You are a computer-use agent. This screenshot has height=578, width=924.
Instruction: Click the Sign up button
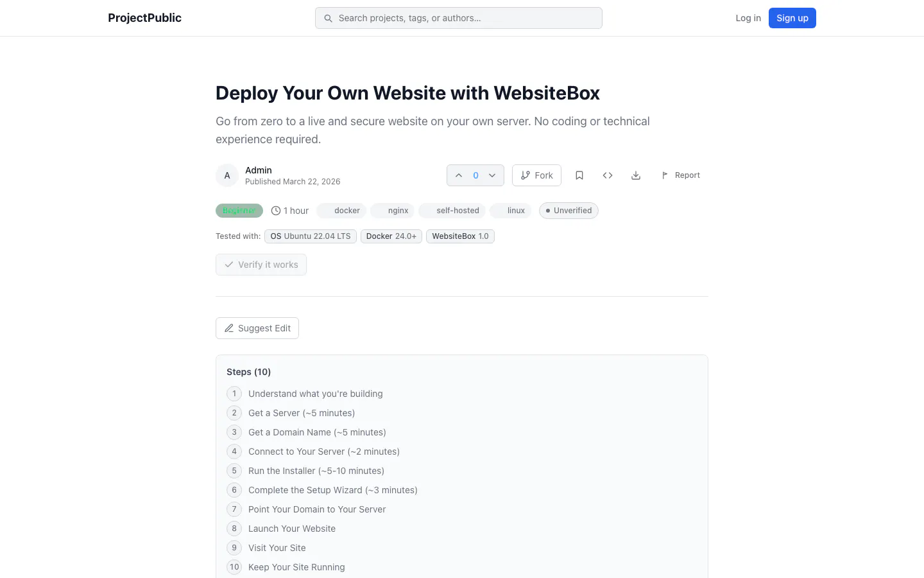tap(792, 18)
